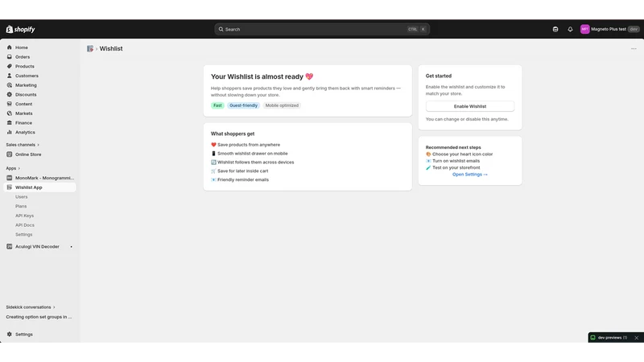Click the Orders sidebar icon
The height and width of the screenshot is (362, 644).
point(10,56)
